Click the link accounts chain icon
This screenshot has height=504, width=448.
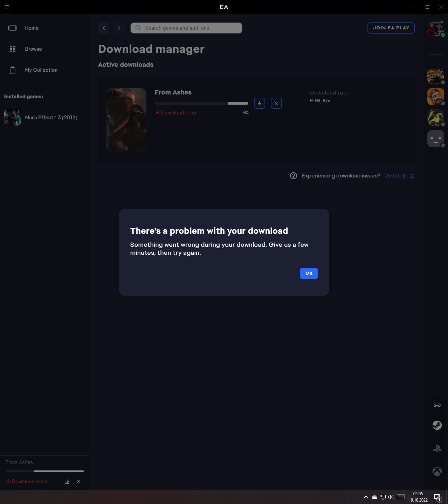coord(437,405)
